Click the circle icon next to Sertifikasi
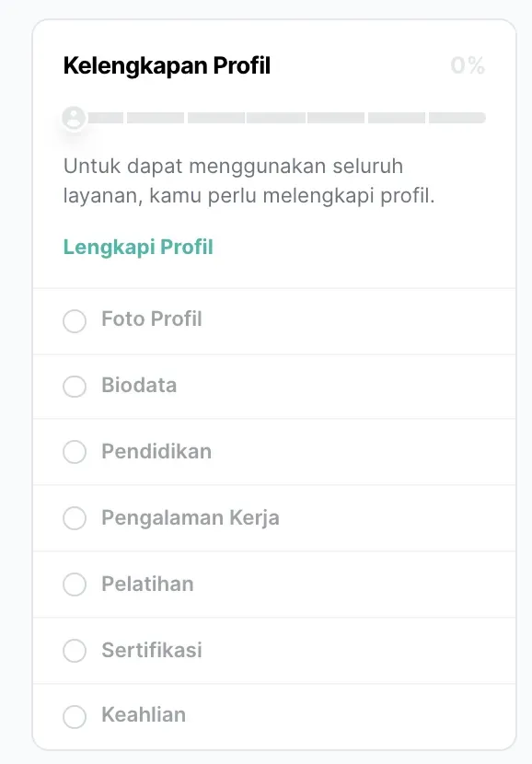 coord(75,650)
